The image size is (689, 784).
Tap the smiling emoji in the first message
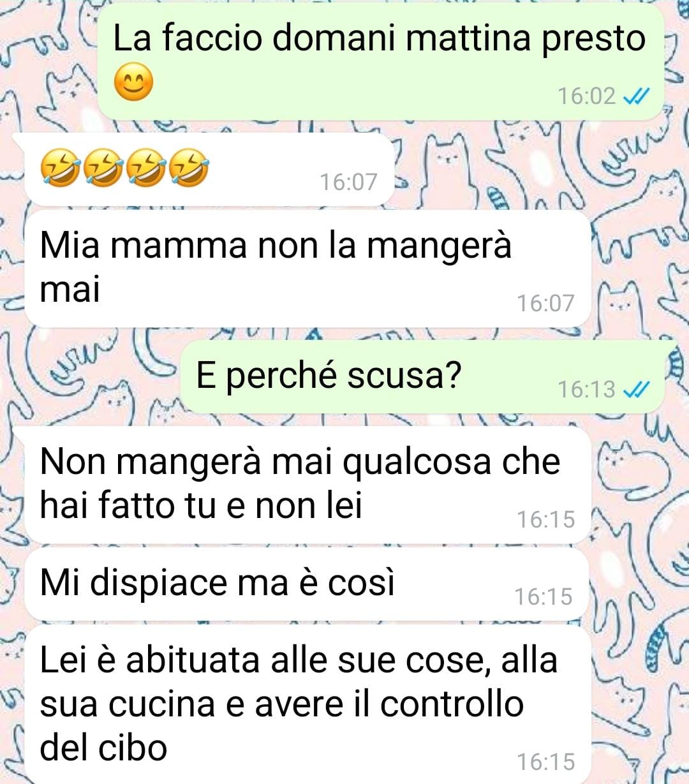click(x=133, y=82)
